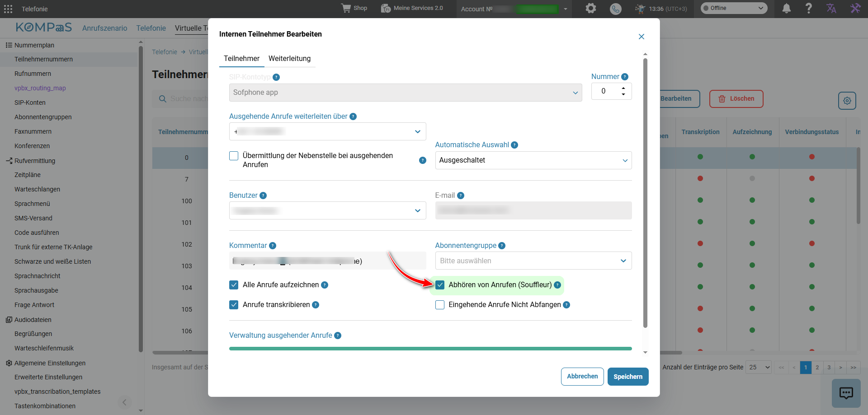Show help for Automatische Auswahl

click(x=514, y=145)
